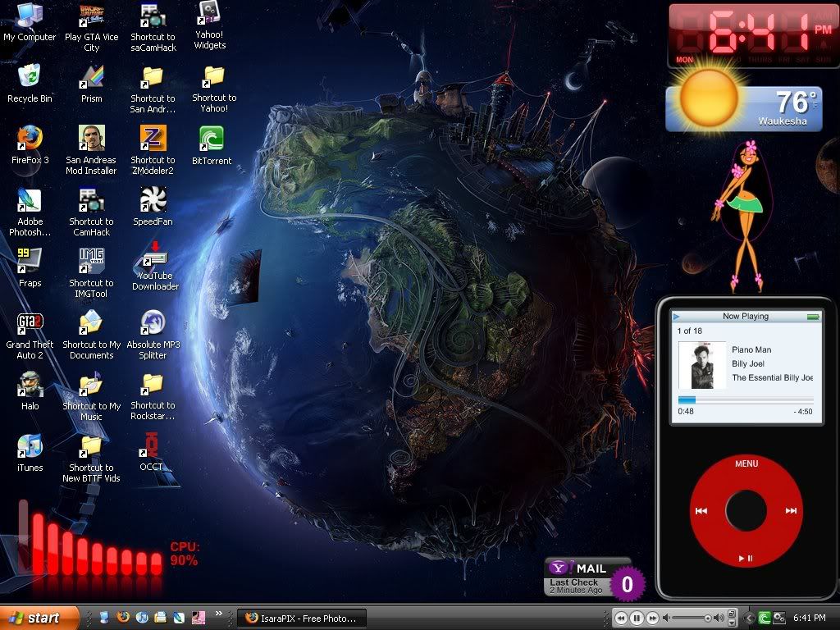Expand hidden system tray icons arrow
Viewport: 840px width, 630px height.
click(749, 618)
